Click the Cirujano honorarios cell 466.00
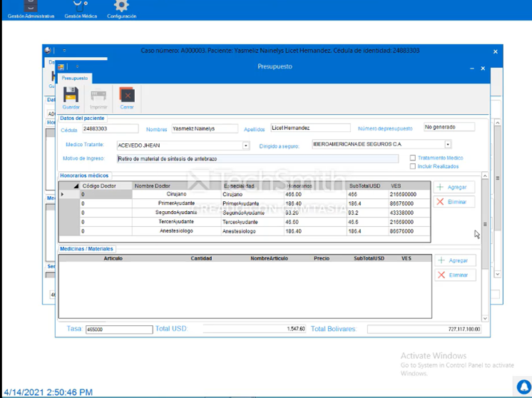532x398 pixels. 315,195
